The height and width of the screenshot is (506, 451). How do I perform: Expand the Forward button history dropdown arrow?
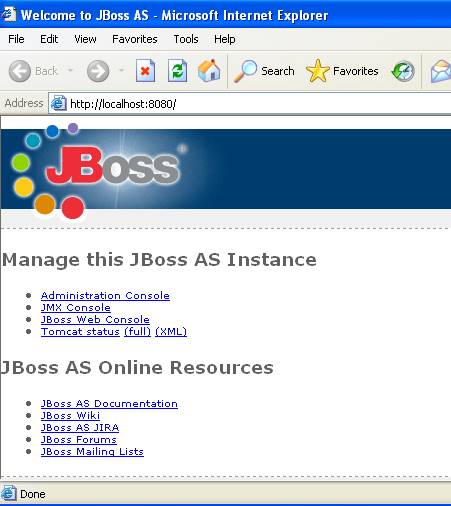121,70
